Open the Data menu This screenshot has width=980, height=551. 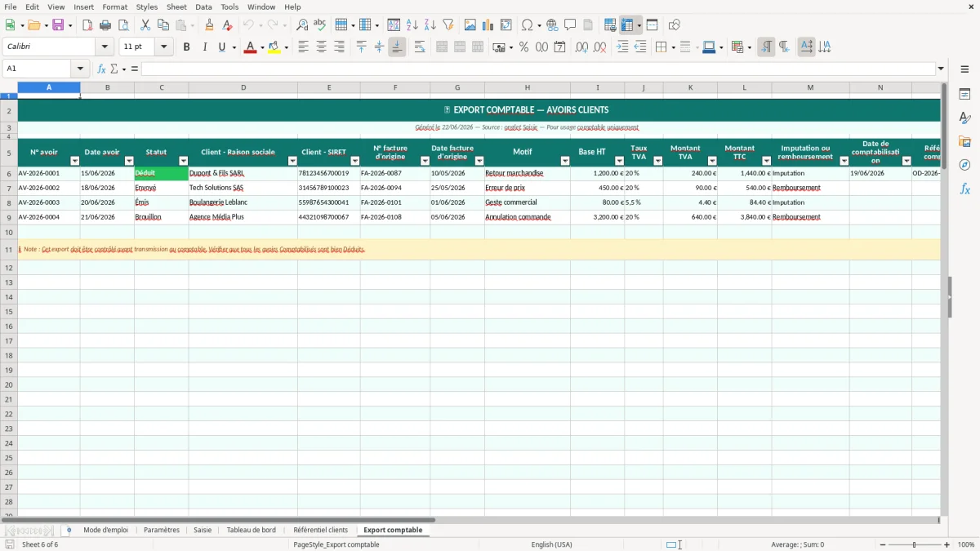click(203, 7)
